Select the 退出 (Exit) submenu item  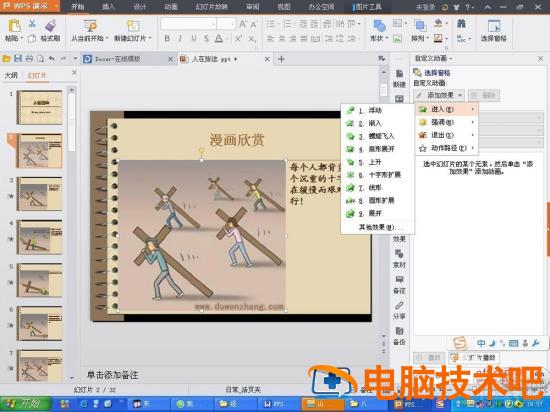click(447, 135)
